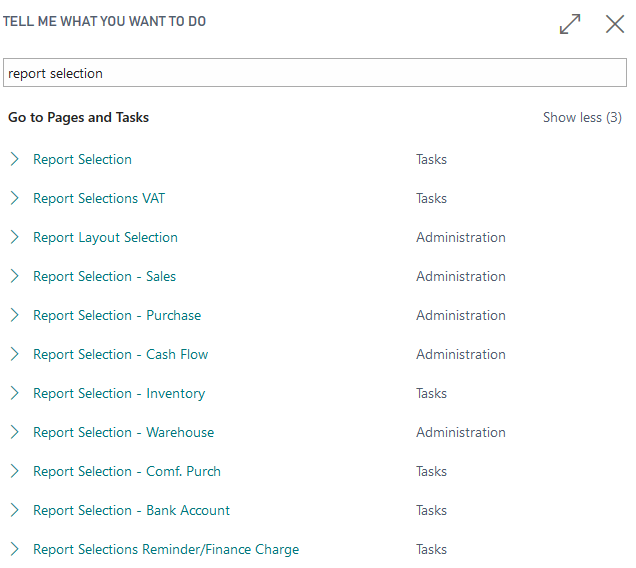This screenshot has height=568, width=636.
Task: Open the Report Layout Selection page
Action: pos(105,237)
